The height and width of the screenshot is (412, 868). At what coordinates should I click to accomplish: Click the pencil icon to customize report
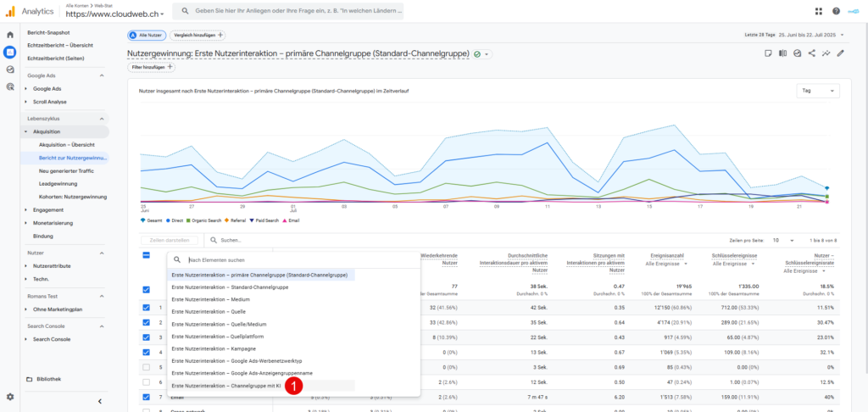[x=841, y=53]
